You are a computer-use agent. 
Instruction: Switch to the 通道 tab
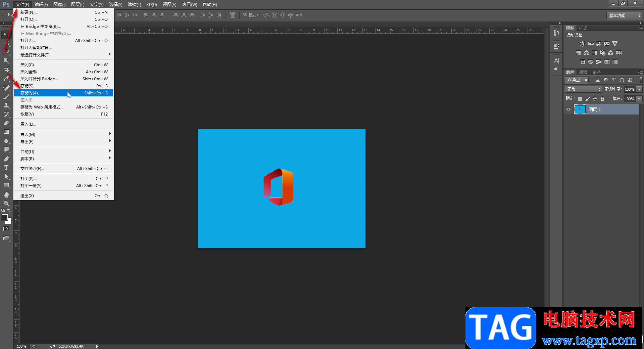[x=583, y=72]
